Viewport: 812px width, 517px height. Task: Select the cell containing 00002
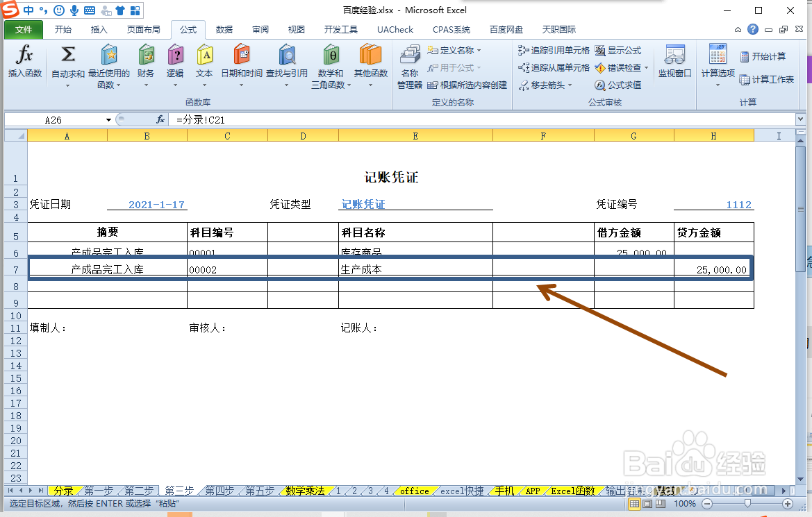tap(227, 269)
